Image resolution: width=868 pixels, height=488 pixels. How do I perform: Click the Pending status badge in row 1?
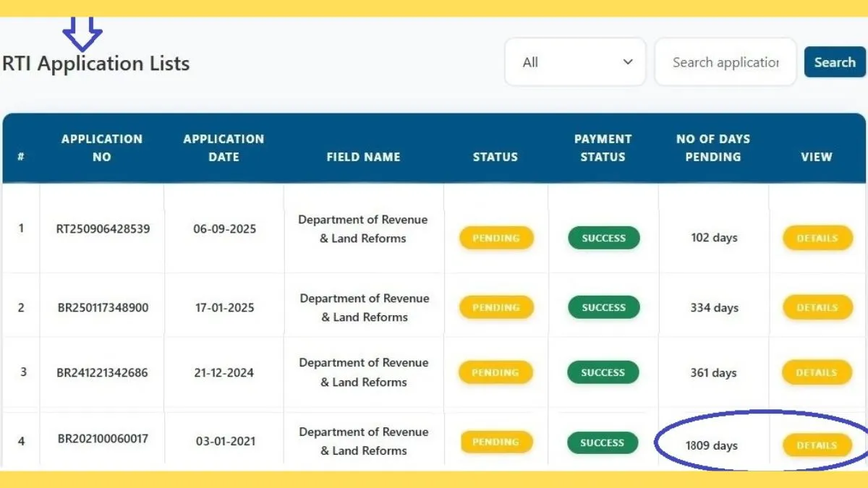point(496,238)
